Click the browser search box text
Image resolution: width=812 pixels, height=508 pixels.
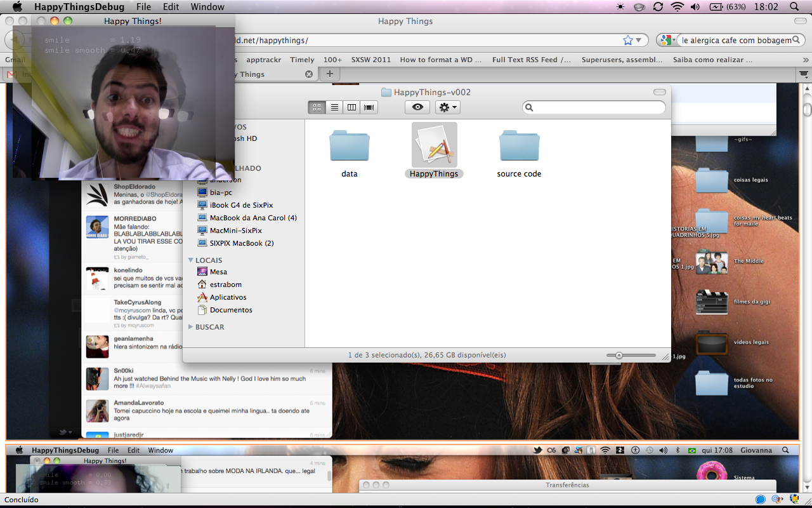pyautogui.click(x=736, y=41)
